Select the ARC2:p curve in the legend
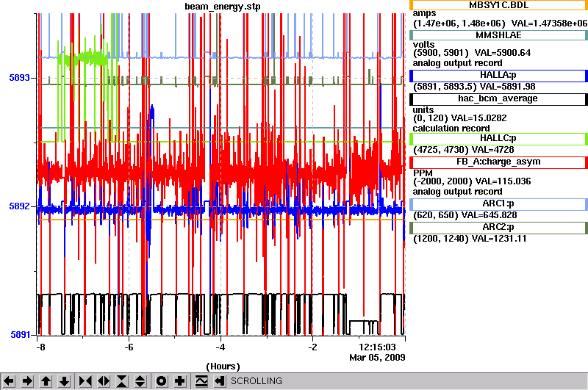The width and height of the screenshot is (588, 390). [x=498, y=228]
